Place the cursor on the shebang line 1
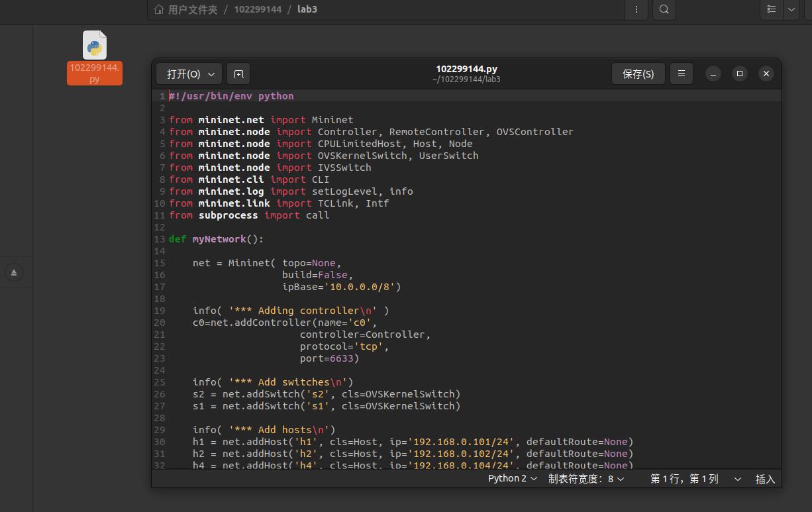Screen dimensions: 812x512 click(x=231, y=96)
